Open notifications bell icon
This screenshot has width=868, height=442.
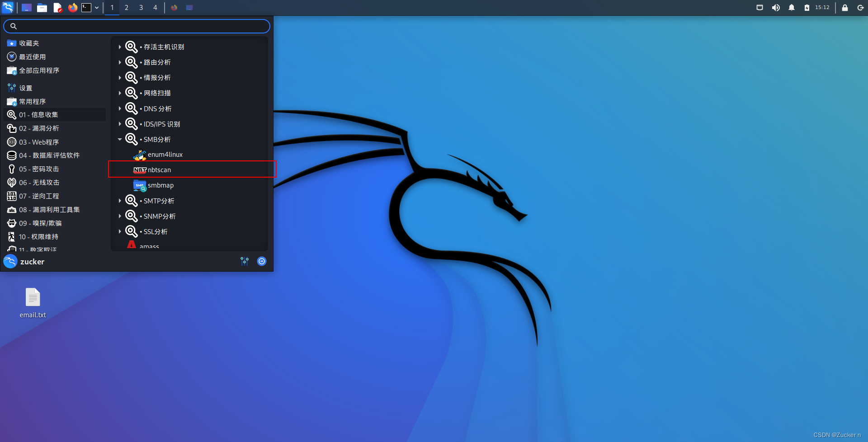(792, 8)
